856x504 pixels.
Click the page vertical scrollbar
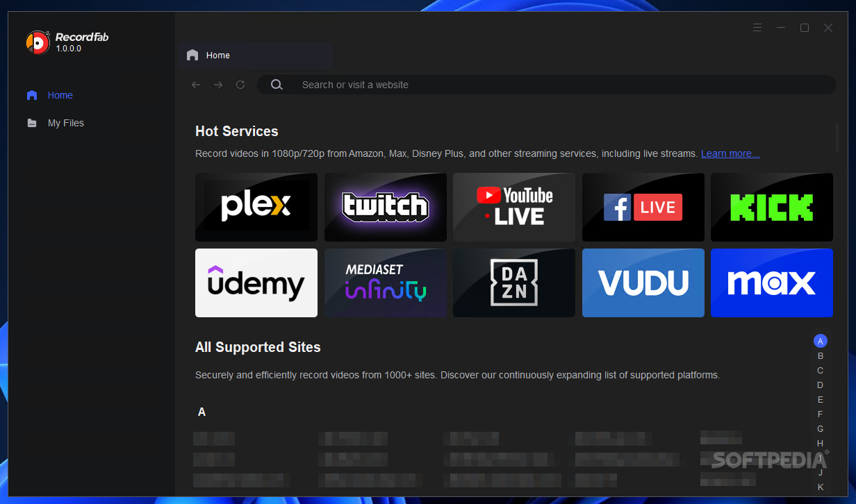pos(837,137)
